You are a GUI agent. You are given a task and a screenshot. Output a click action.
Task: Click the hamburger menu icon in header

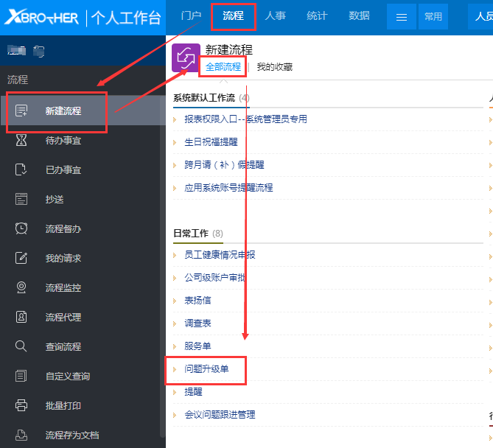pyautogui.click(x=402, y=17)
